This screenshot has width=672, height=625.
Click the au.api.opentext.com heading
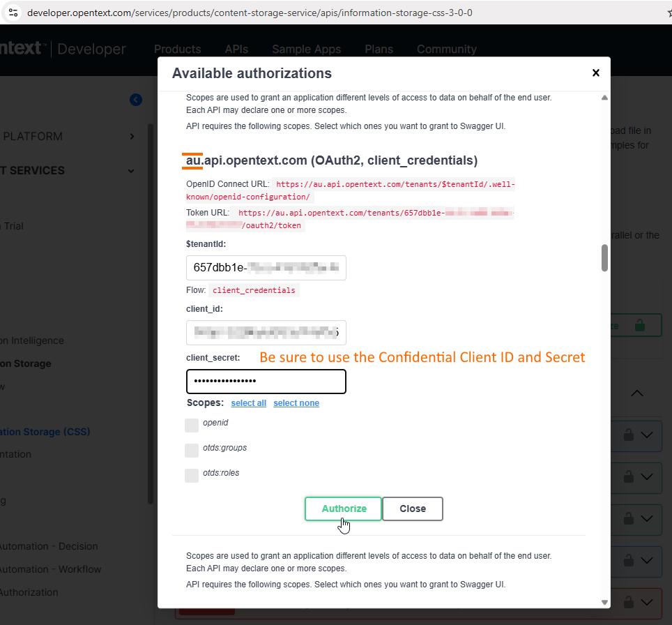click(x=332, y=160)
